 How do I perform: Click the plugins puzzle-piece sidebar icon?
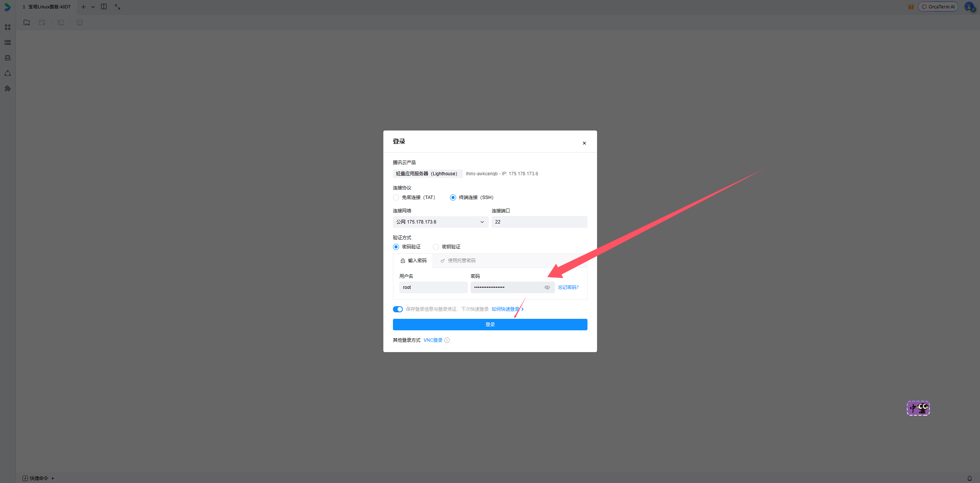tap(8, 88)
